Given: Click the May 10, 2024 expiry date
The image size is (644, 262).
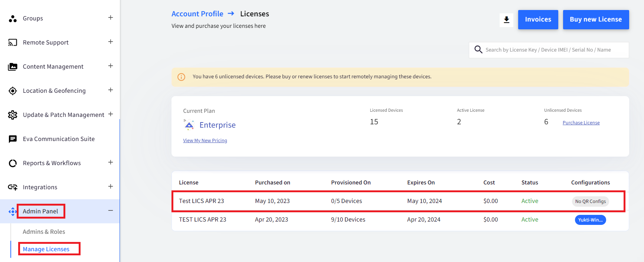Looking at the screenshot, I should coord(425,201).
